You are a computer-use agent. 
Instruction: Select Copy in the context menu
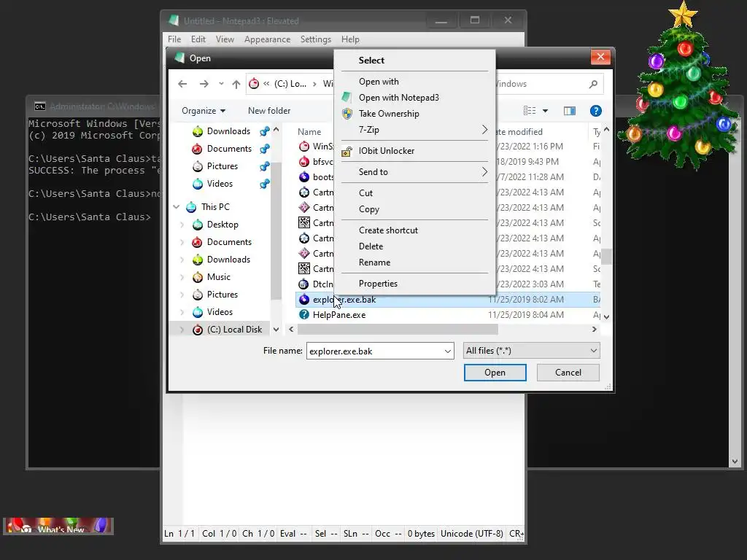pyautogui.click(x=414, y=209)
